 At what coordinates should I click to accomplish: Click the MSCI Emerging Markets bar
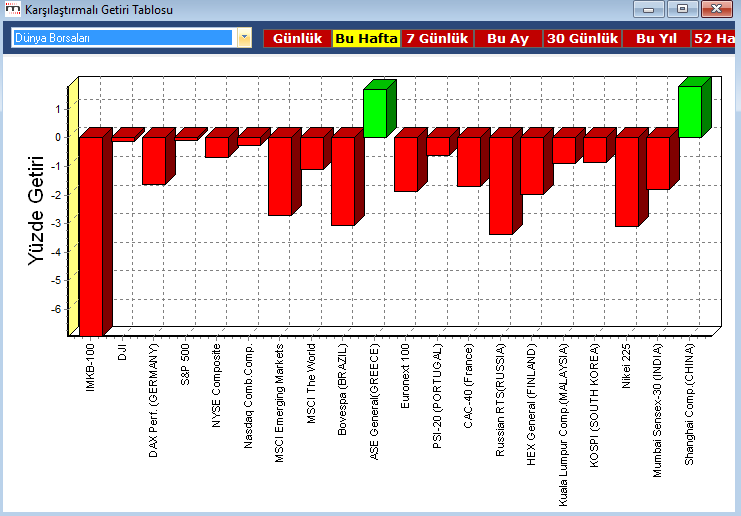[x=280, y=176]
